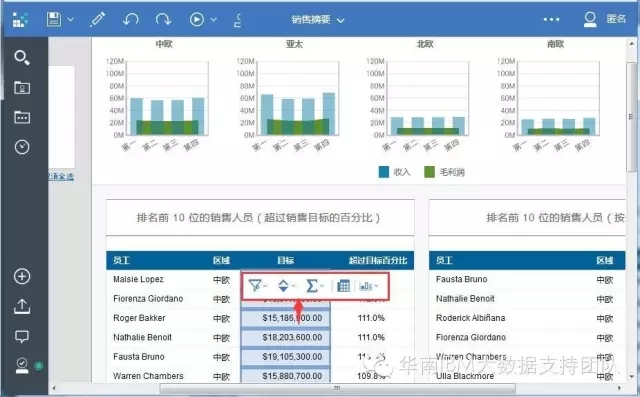Open the search icon in sidebar

[x=22, y=58]
